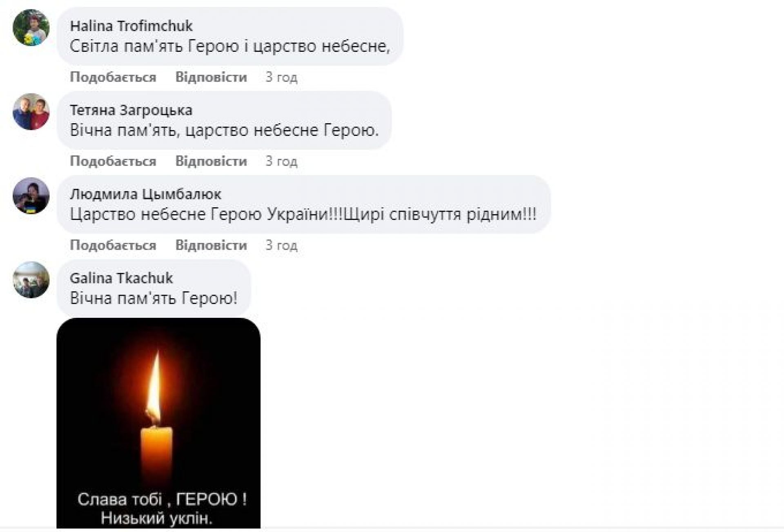Open the candle image in Galina's comment
This screenshot has width=784, height=532.
(158, 423)
